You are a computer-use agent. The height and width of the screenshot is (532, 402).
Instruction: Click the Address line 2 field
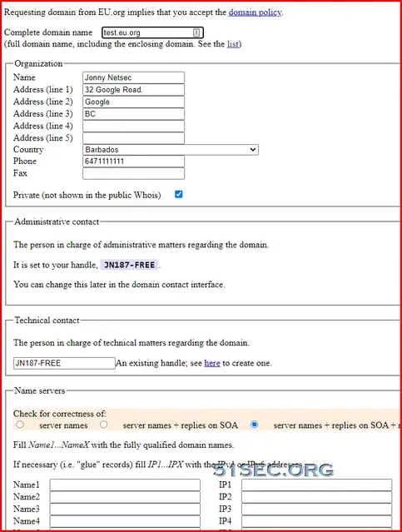point(134,102)
